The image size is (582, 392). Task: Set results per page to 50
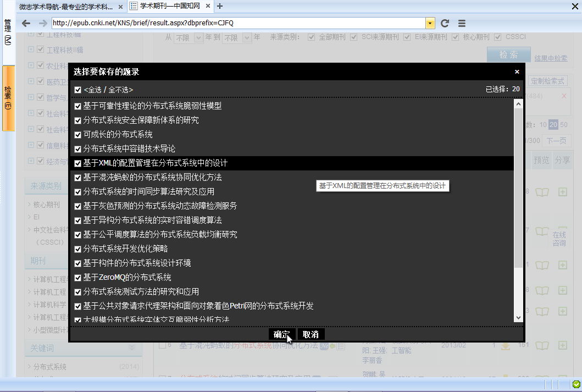(564, 124)
